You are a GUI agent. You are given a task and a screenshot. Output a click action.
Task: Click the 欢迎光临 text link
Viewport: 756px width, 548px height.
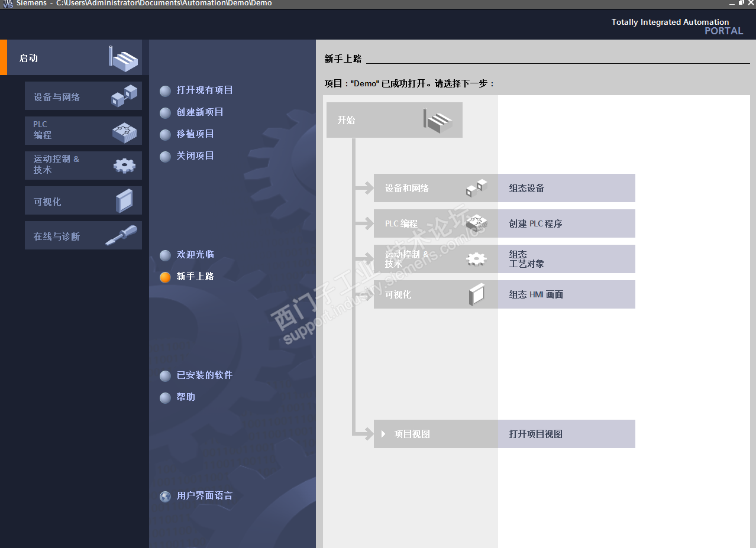click(x=195, y=254)
